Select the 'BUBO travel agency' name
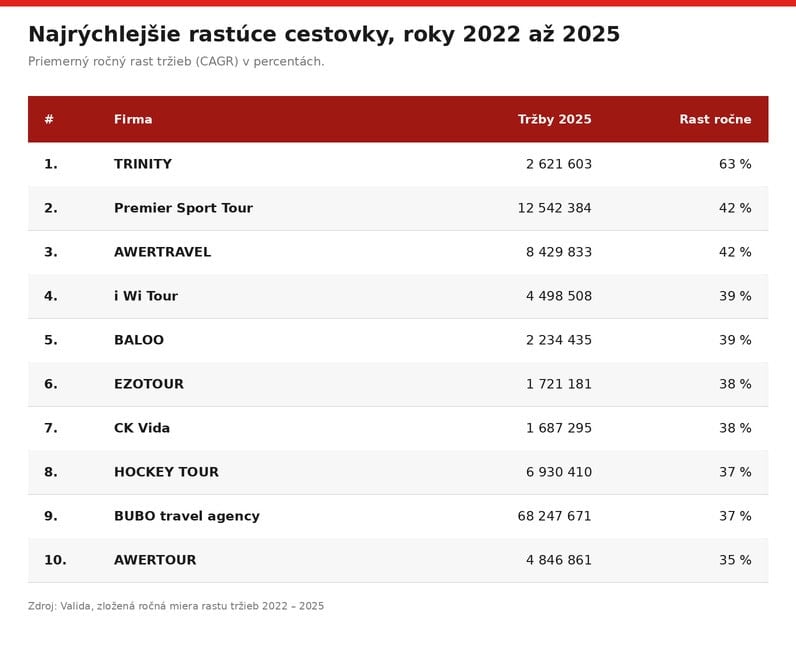 tap(187, 516)
